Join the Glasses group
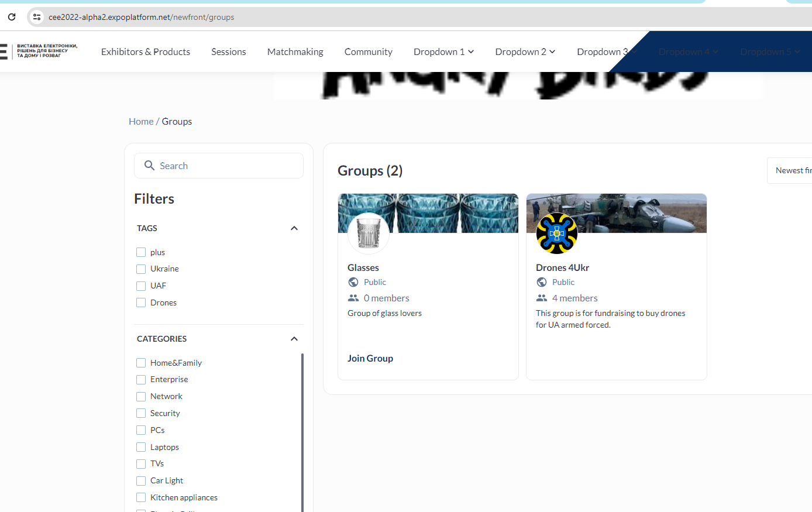Viewport: 812px width, 512px height. pyautogui.click(x=370, y=358)
